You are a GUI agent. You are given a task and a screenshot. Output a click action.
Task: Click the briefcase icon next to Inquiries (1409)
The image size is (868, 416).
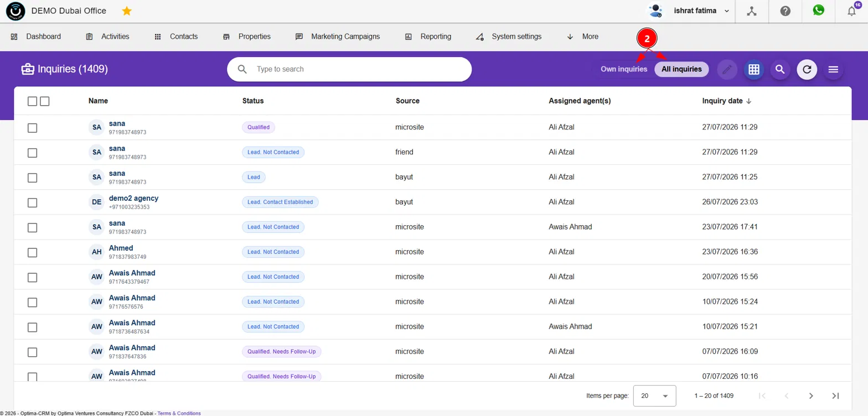27,69
